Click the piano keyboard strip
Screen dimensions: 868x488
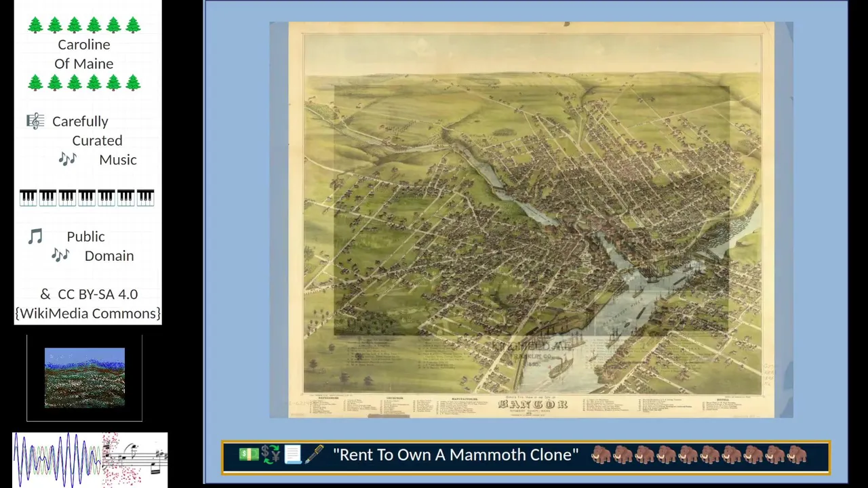pos(87,197)
